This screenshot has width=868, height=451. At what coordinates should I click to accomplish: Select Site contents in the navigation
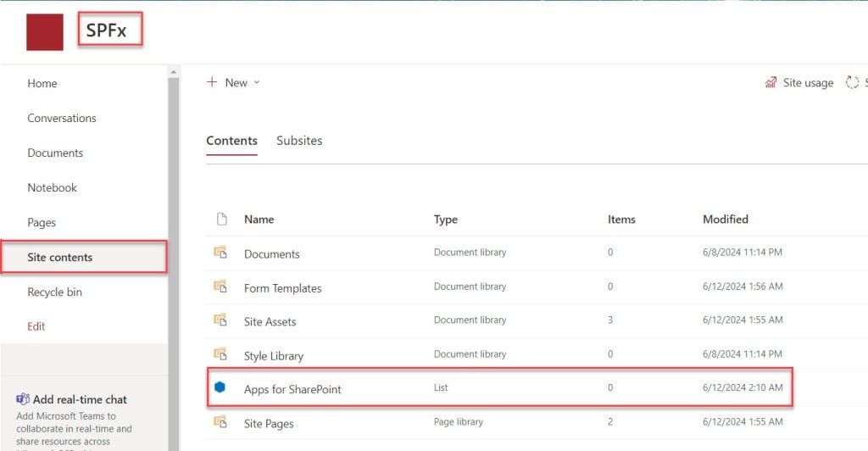click(x=84, y=257)
